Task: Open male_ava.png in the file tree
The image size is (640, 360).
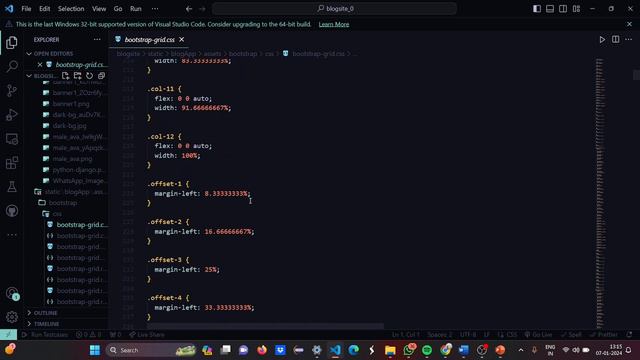Action: (x=72, y=159)
